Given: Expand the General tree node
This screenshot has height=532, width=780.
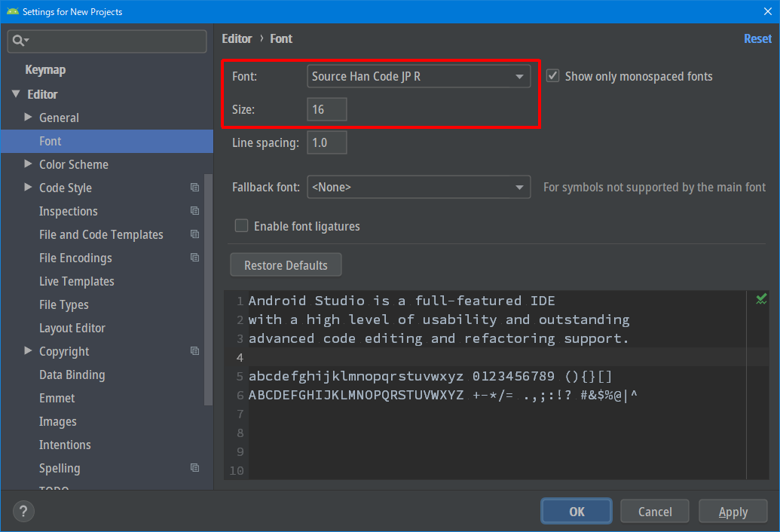Looking at the screenshot, I should coord(28,118).
